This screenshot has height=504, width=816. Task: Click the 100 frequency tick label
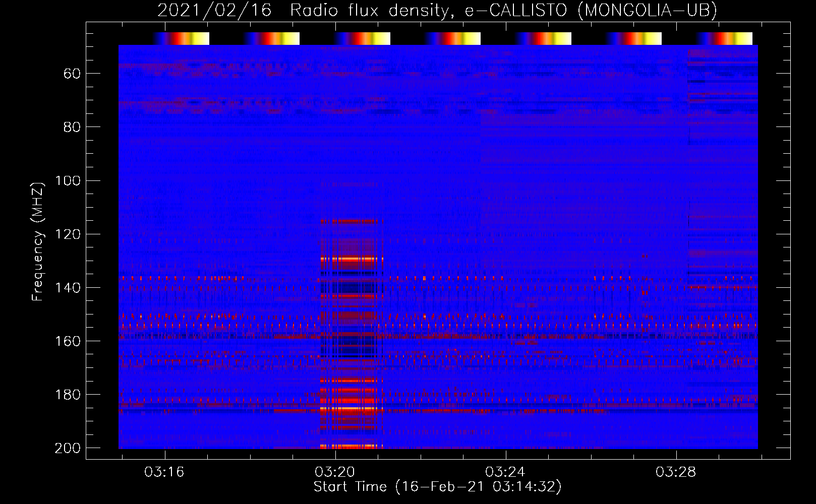[x=68, y=181]
